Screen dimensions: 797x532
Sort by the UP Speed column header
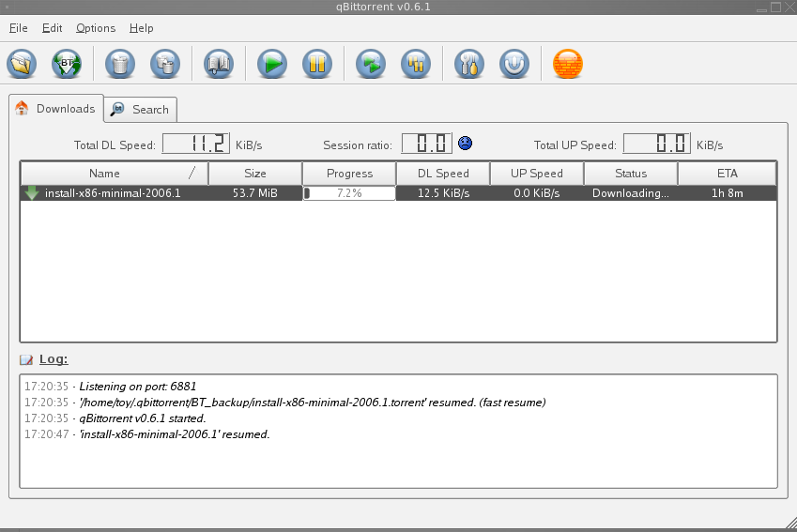click(537, 174)
